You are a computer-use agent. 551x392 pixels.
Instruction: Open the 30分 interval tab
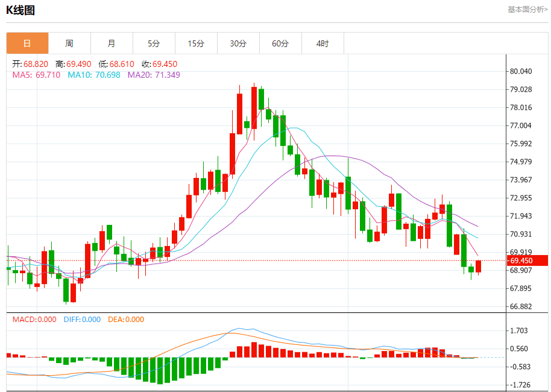click(x=238, y=43)
